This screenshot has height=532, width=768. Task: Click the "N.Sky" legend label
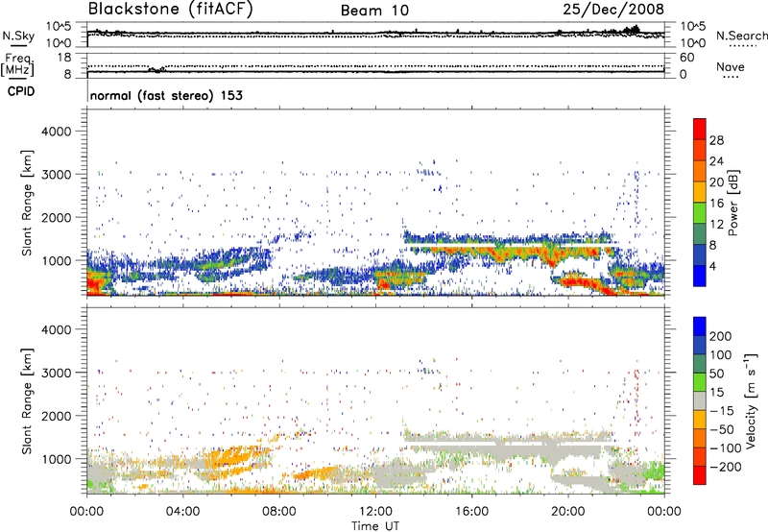coord(18,36)
